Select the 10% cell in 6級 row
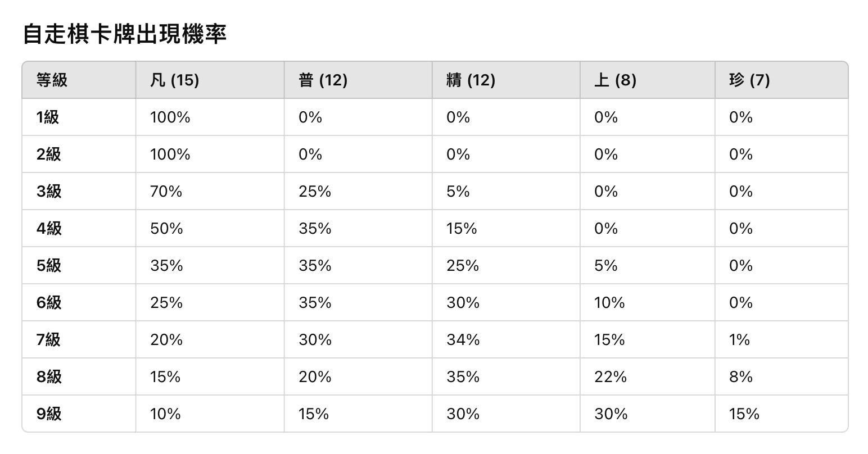This screenshot has width=868, height=454. click(x=609, y=303)
